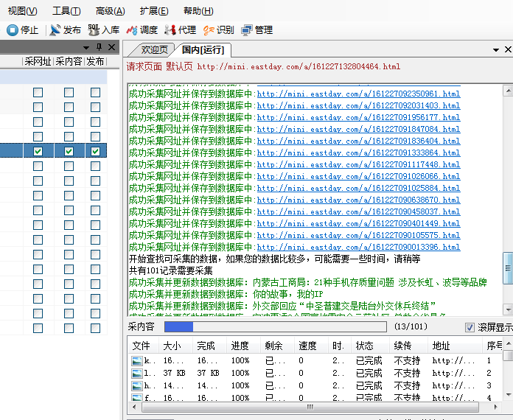Click the 37 KB size cell
This screenshot has width=513, height=420.
(x=175, y=374)
